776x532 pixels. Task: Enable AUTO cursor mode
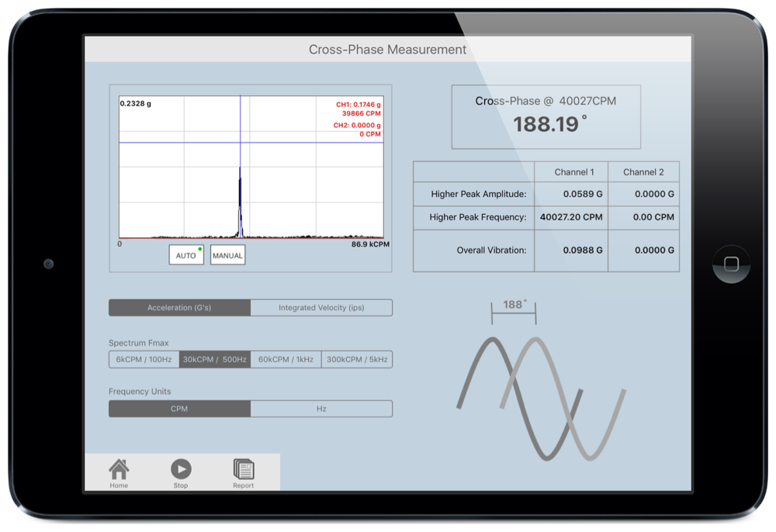coord(186,255)
